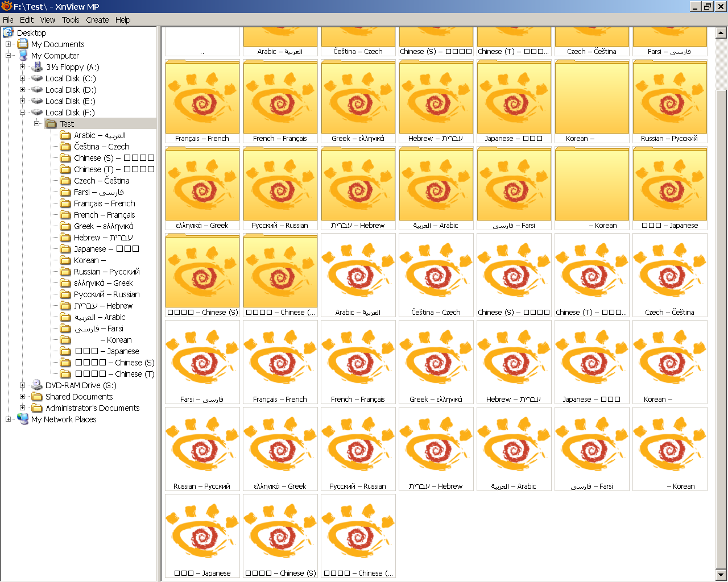728x582 pixels.
Task: Expand the 3½ Floppy (A:) node
Action: pos(22,66)
